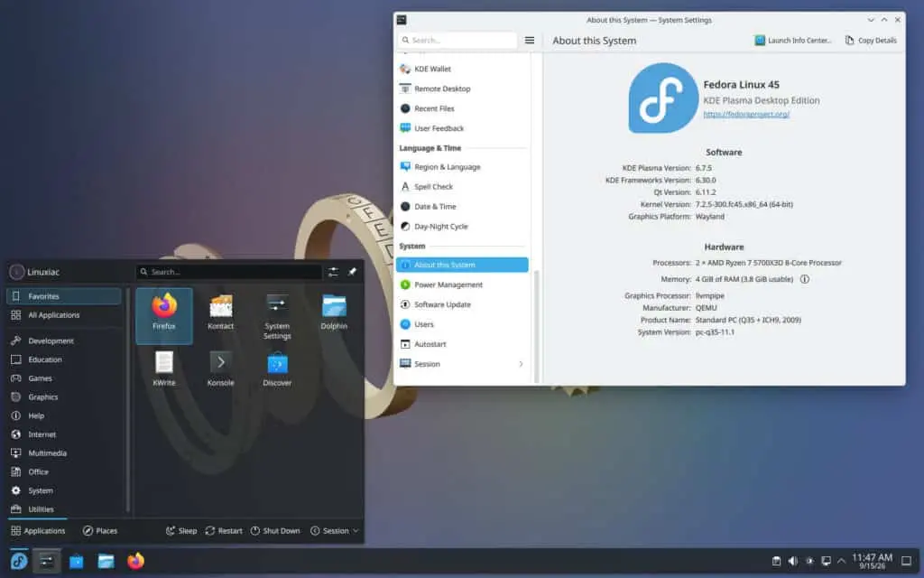Select the Favorites category
This screenshot has height=578, width=924.
(64, 296)
